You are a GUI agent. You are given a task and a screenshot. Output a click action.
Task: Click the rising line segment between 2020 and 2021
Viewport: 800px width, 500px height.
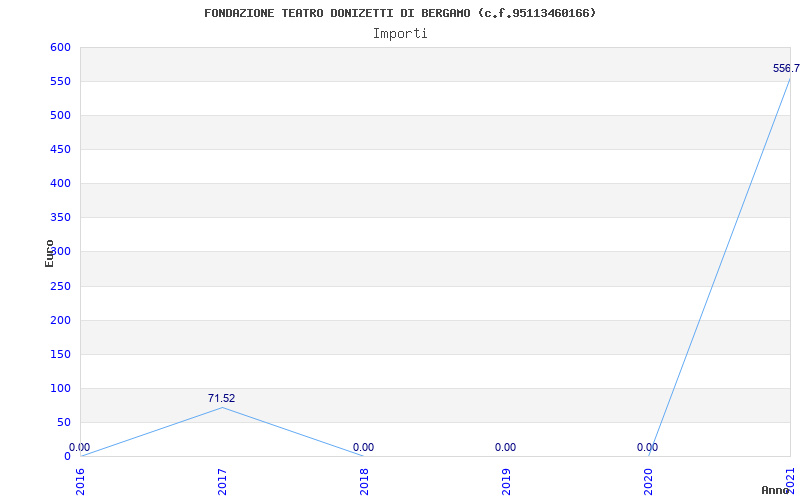tap(719, 267)
